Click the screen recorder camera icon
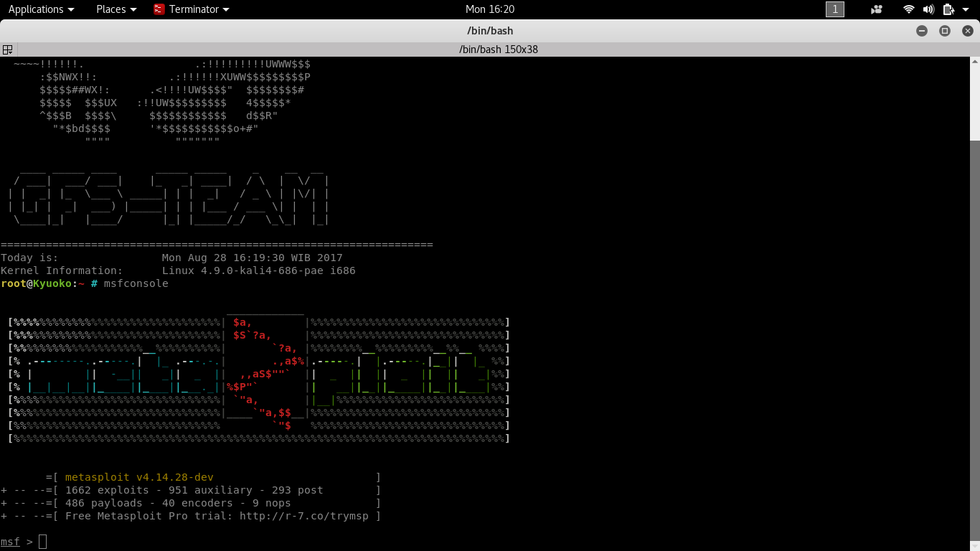Screen dimensions: 980x551 pyautogui.click(x=877, y=9)
